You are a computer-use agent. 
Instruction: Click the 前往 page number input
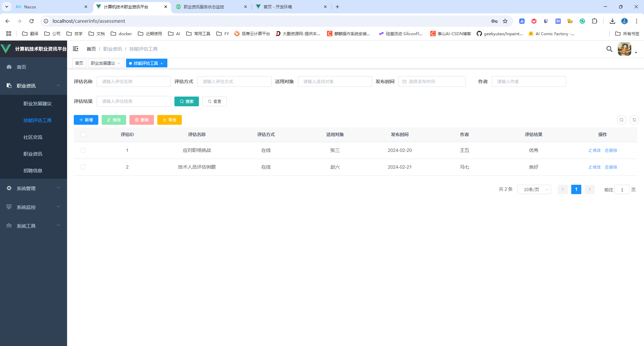tap(622, 189)
